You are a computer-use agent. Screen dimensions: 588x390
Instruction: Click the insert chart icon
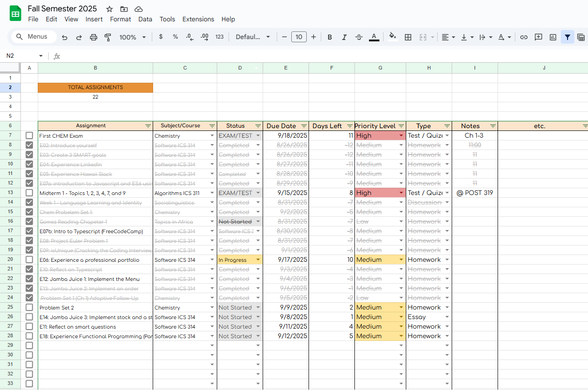[553, 37]
